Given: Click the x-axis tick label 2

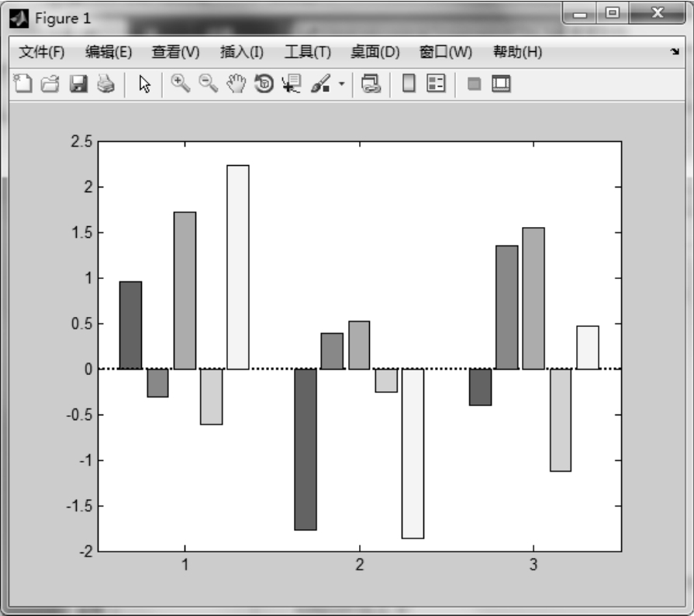Looking at the screenshot, I should (359, 565).
